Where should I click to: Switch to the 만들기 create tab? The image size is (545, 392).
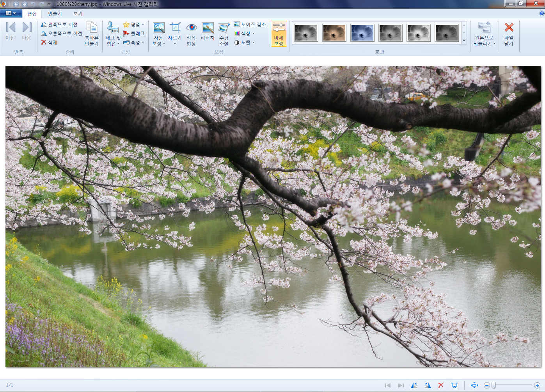point(55,14)
